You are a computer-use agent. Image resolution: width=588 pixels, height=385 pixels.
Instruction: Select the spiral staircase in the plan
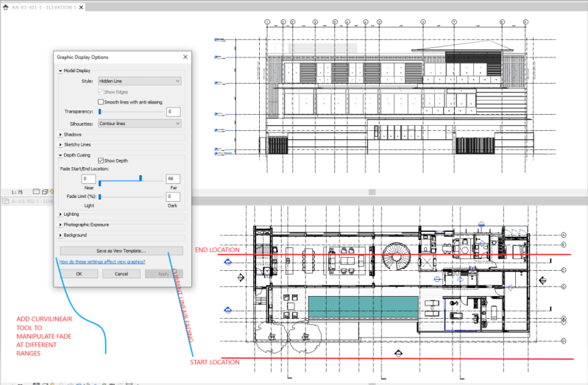pyautogui.click(x=397, y=256)
